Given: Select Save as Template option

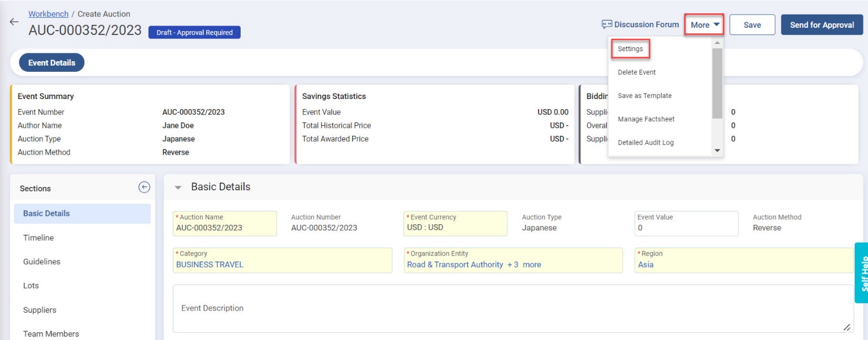Looking at the screenshot, I should pyautogui.click(x=644, y=96).
